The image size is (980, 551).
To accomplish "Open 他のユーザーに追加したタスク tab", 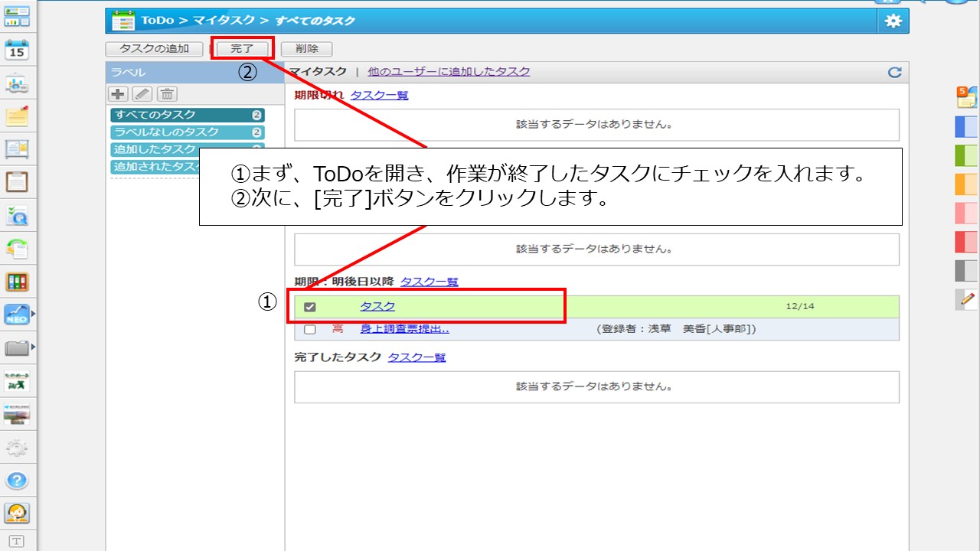I will [x=449, y=71].
